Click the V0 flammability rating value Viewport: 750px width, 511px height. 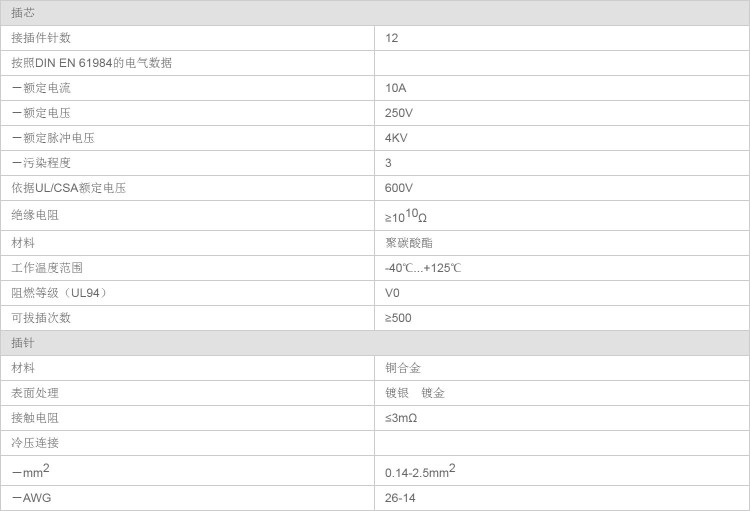[x=392, y=293]
